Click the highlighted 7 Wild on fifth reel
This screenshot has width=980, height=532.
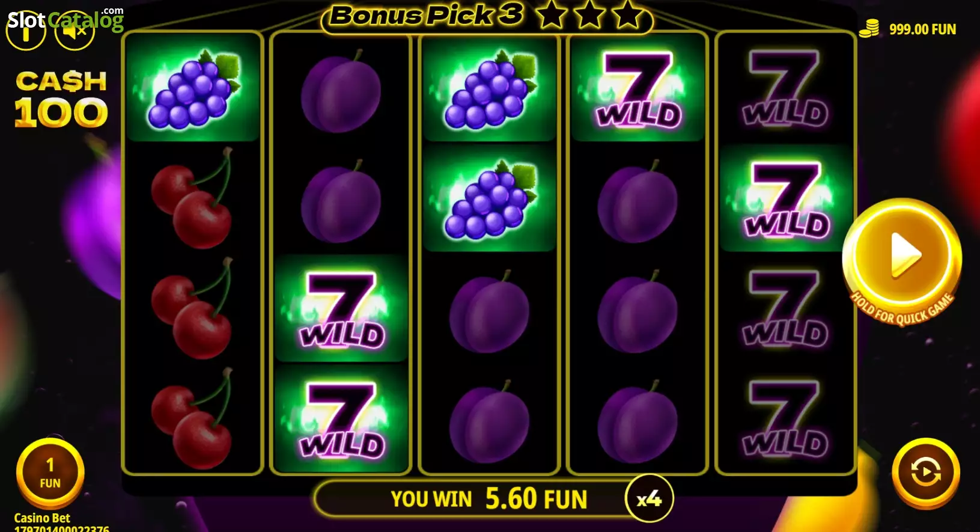tap(786, 198)
